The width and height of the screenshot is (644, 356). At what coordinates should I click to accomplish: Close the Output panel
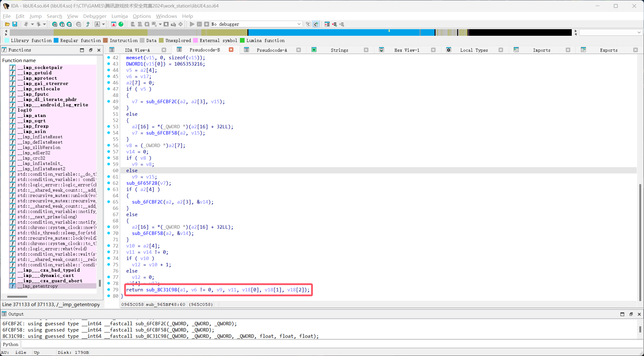pos(639,314)
